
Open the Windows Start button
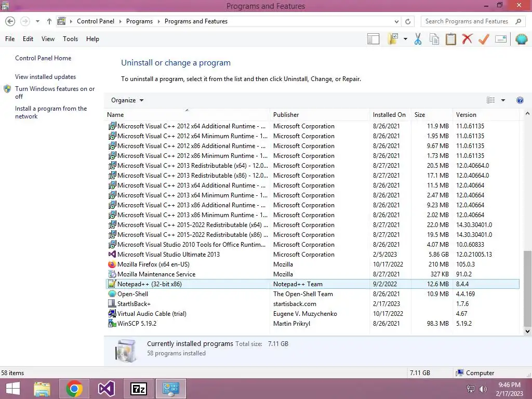pyautogui.click(x=13, y=389)
